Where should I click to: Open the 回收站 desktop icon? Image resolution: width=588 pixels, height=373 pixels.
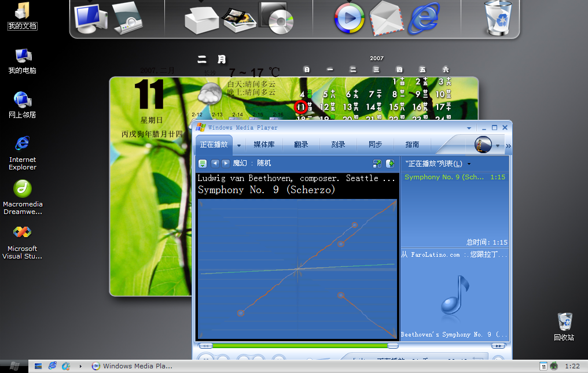pyautogui.click(x=564, y=327)
